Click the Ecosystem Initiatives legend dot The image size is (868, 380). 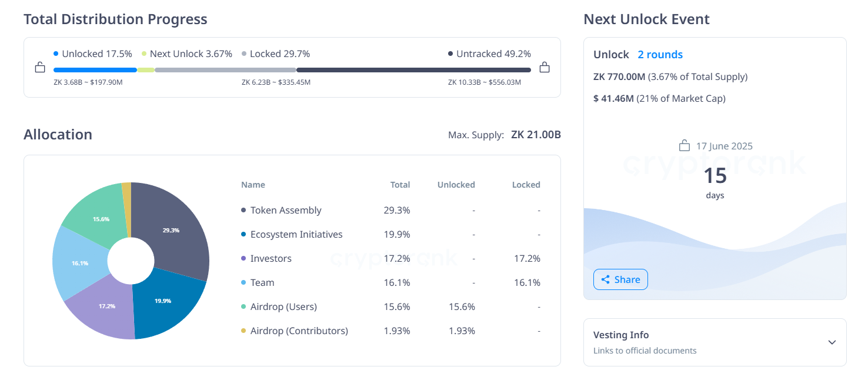243,234
